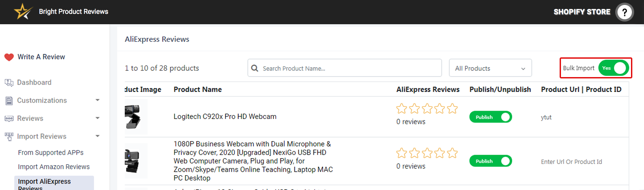This screenshot has width=644, height=190.
Task: Click the magnifier icon in search box
Action: coord(255,68)
